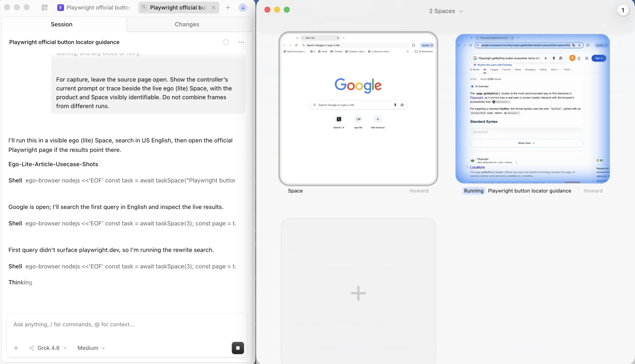Open the More dropdown in Google results

click(x=555, y=70)
